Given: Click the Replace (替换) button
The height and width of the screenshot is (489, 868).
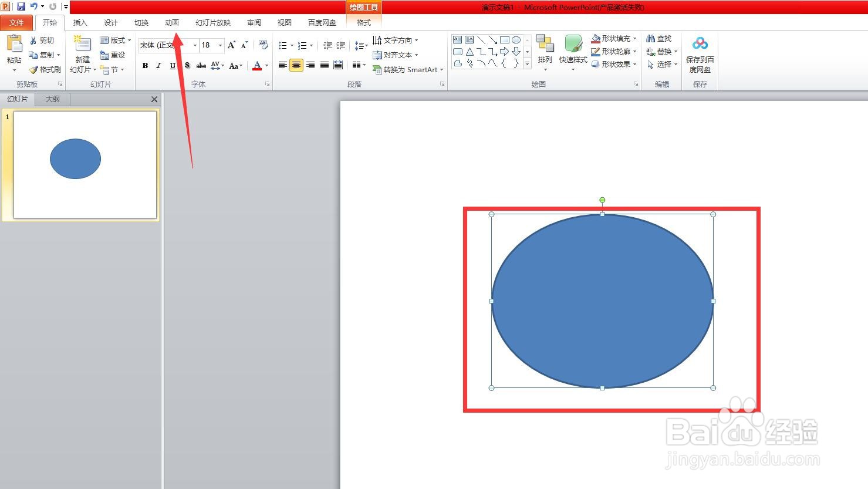Looking at the screenshot, I should [662, 51].
